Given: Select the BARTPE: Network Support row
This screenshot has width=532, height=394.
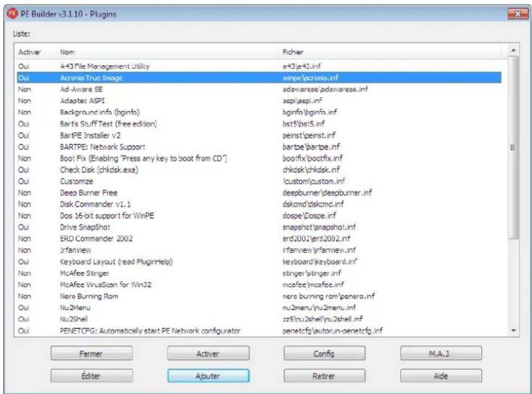Looking at the screenshot, I should pos(259,147).
